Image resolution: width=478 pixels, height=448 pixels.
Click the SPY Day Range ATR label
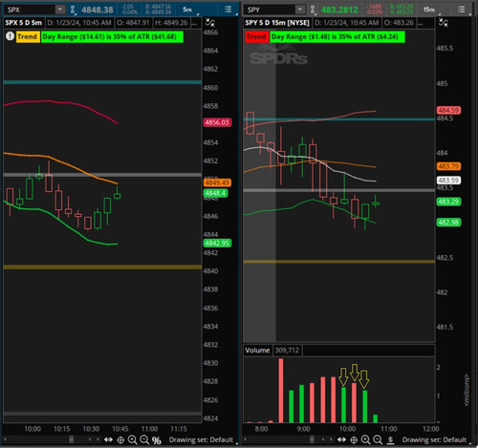(x=337, y=37)
